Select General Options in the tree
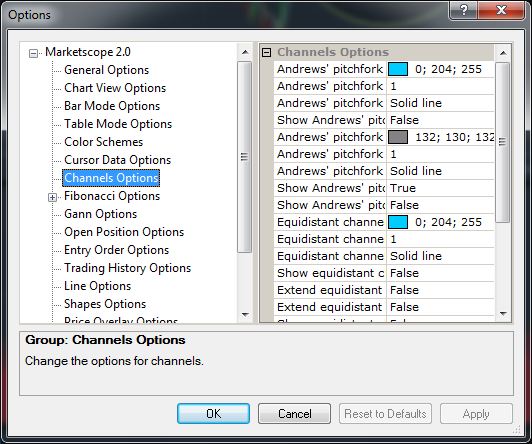The width and height of the screenshot is (532, 444). [107, 70]
